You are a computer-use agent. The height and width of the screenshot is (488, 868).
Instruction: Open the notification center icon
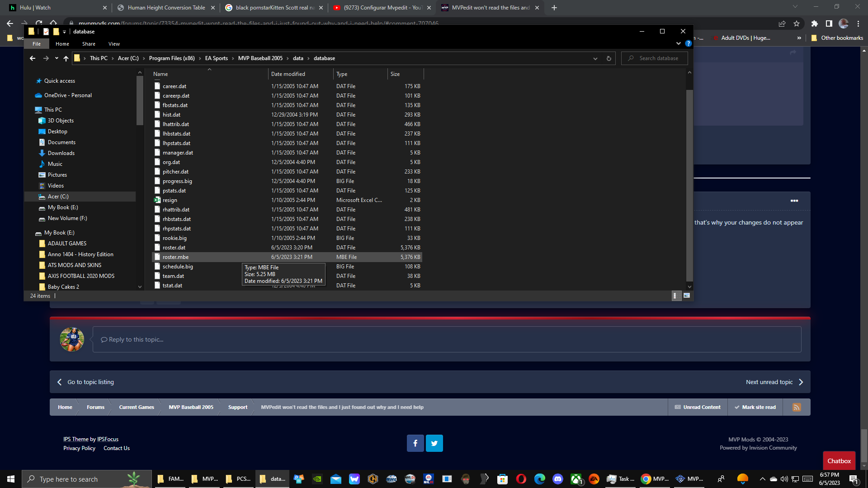coord(854,479)
